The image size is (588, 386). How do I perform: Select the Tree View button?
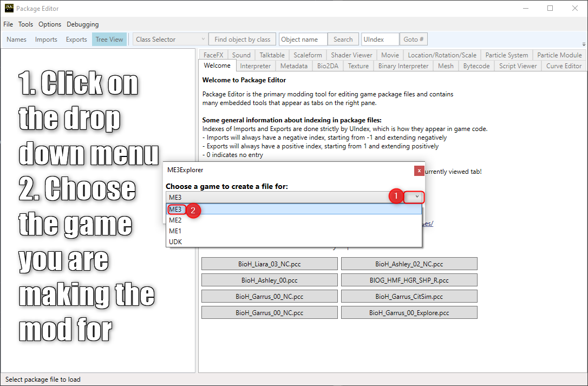click(x=109, y=40)
